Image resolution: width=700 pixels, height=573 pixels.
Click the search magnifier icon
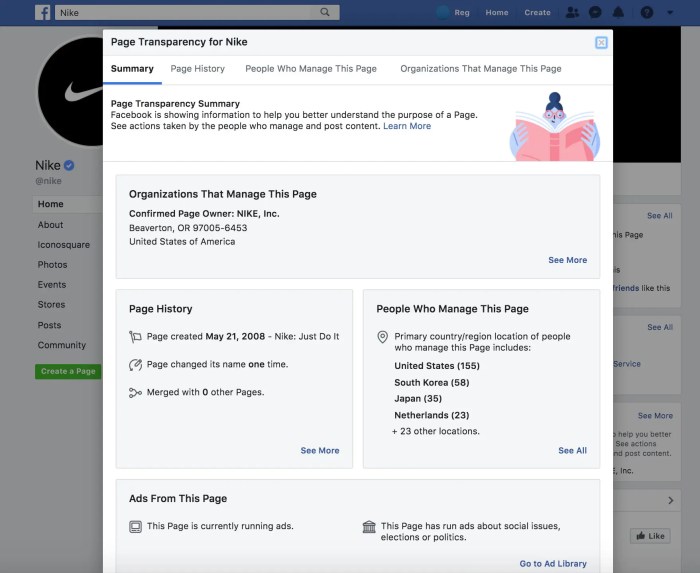(x=325, y=12)
